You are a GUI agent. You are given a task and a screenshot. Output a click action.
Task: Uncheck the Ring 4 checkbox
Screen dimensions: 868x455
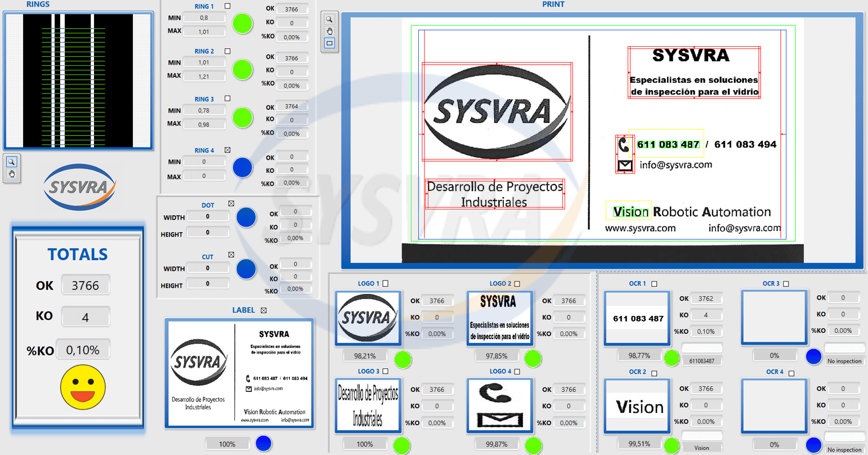(227, 150)
